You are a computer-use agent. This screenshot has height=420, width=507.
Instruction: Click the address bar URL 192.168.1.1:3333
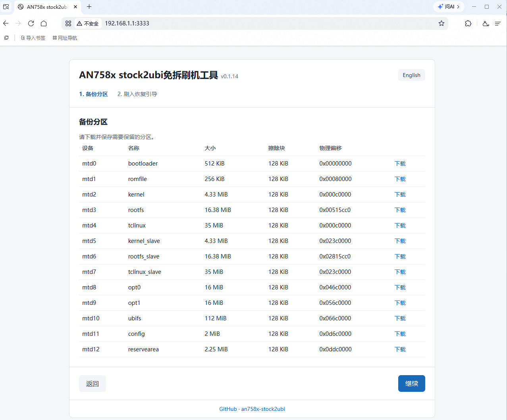pyautogui.click(x=127, y=23)
